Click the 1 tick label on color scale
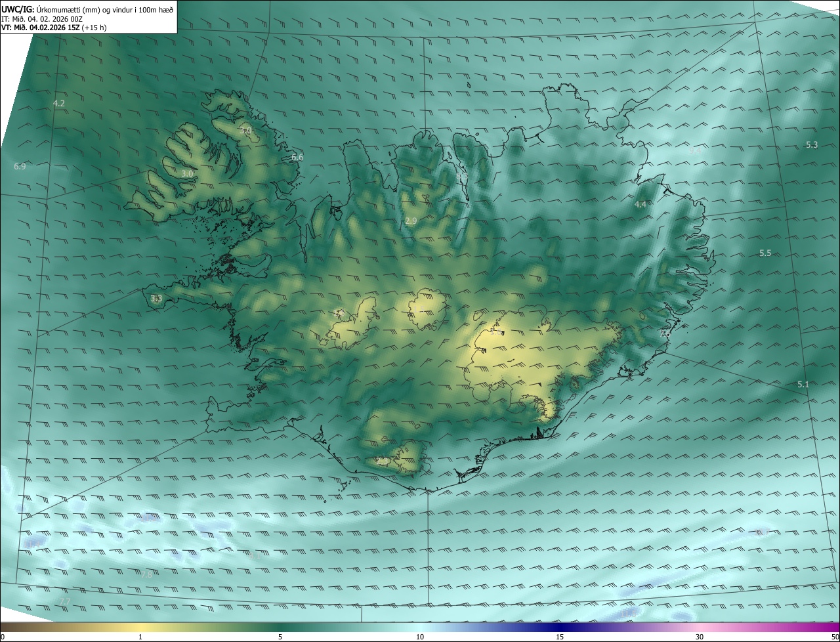 140,637
